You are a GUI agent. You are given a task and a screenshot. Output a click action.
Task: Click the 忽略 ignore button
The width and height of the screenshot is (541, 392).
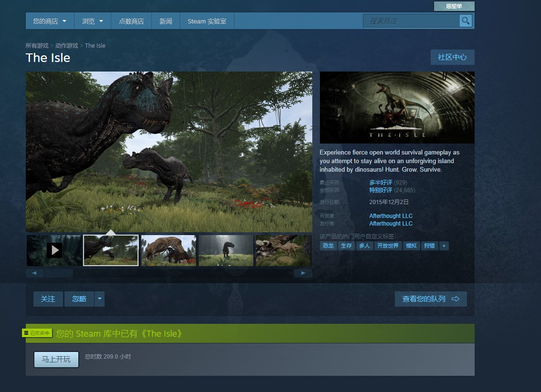point(79,299)
